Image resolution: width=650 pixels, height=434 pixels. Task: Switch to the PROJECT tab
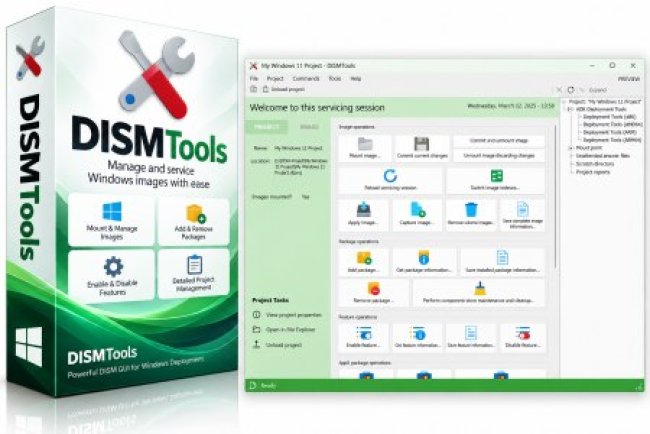coord(267,127)
